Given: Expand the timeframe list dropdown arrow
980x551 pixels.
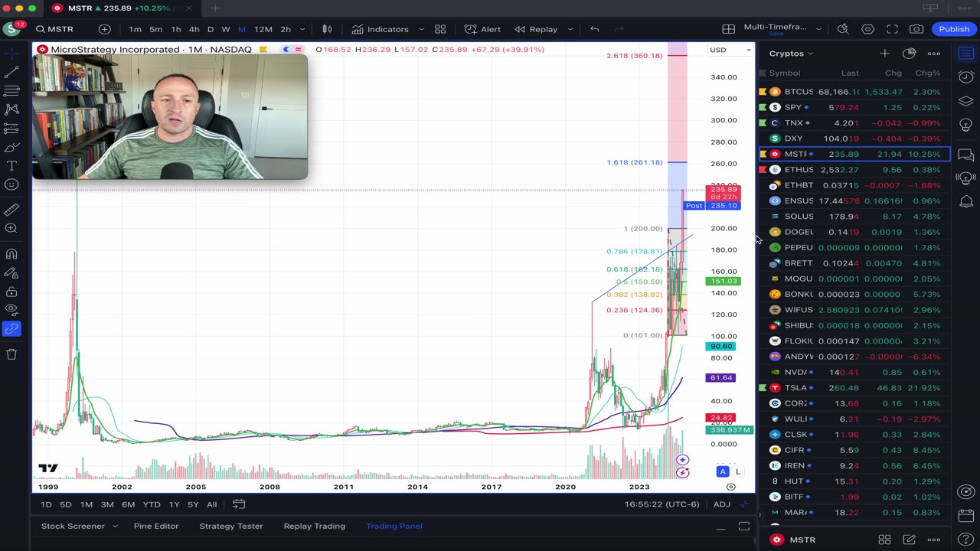Looking at the screenshot, I should pyautogui.click(x=302, y=29).
